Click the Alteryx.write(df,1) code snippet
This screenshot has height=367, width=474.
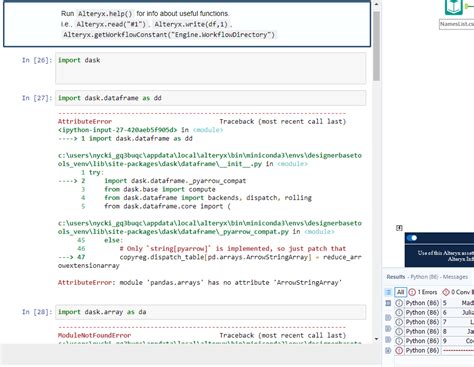[x=191, y=24]
